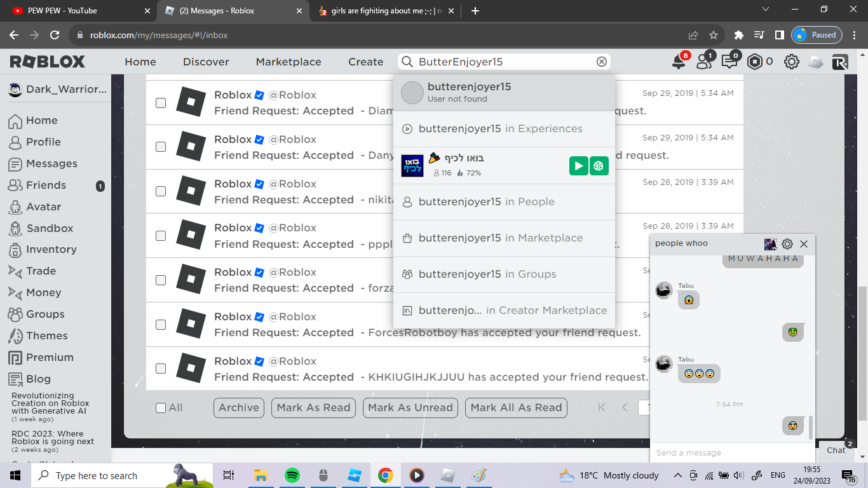Open Trade in the sidebar
The width and height of the screenshot is (868, 488).
[x=41, y=271]
